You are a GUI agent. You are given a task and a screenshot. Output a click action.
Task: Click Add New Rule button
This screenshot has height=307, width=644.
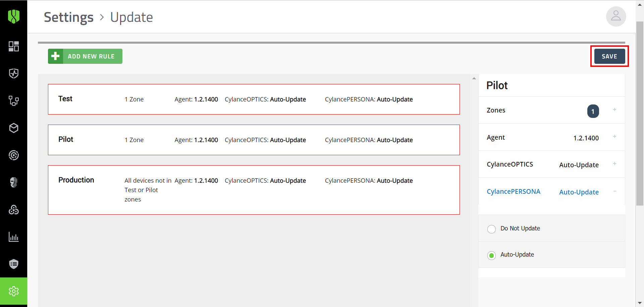pyautogui.click(x=85, y=56)
